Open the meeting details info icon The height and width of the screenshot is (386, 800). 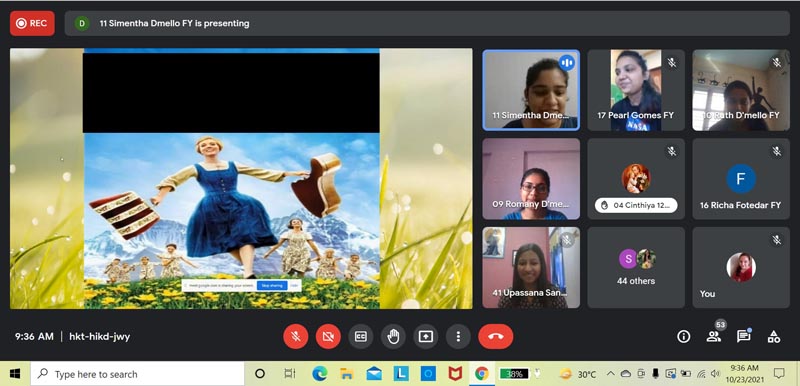684,337
